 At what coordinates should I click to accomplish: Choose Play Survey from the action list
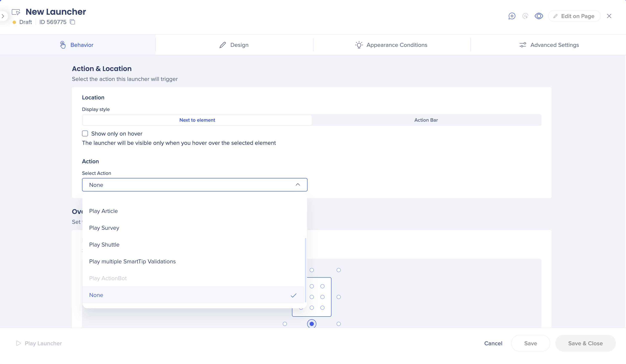click(x=104, y=228)
